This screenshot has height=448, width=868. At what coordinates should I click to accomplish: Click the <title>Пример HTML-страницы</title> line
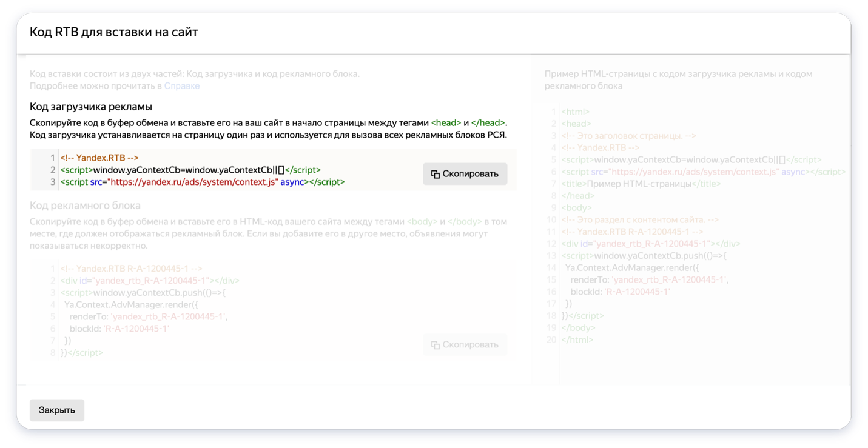(x=641, y=184)
